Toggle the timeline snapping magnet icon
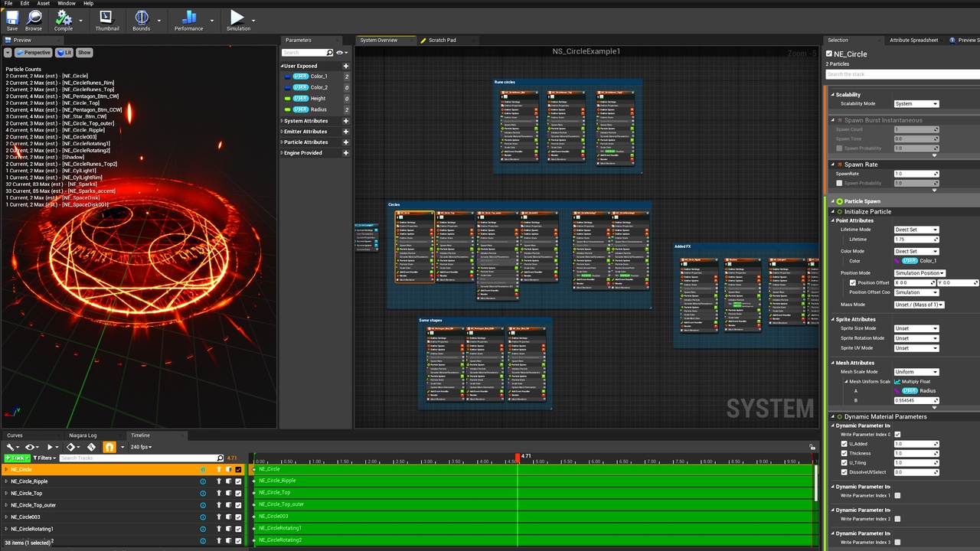This screenshot has height=551, width=980. (109, 447)
